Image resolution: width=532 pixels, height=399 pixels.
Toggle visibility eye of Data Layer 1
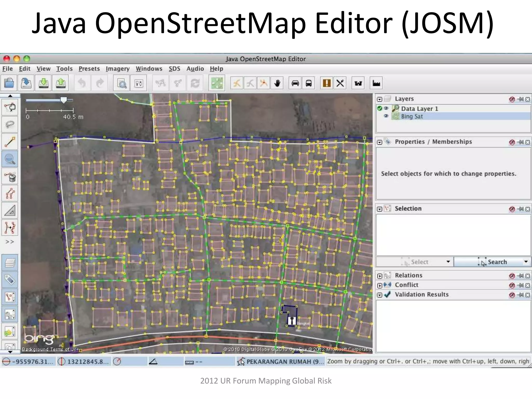click(386, 108)
